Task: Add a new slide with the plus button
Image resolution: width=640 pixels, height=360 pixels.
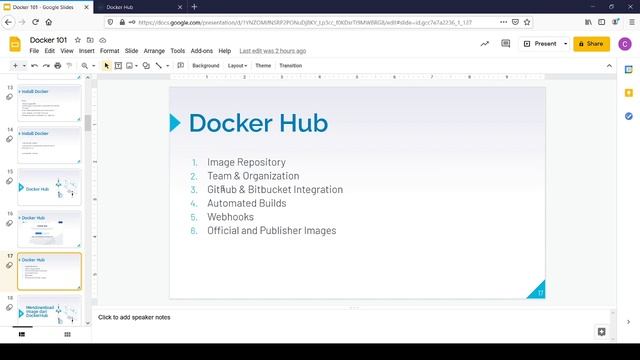Action: pos(15,66)
